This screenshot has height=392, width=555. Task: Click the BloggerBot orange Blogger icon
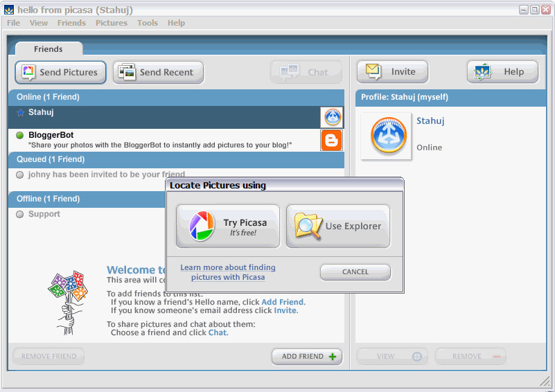point(331,140)
